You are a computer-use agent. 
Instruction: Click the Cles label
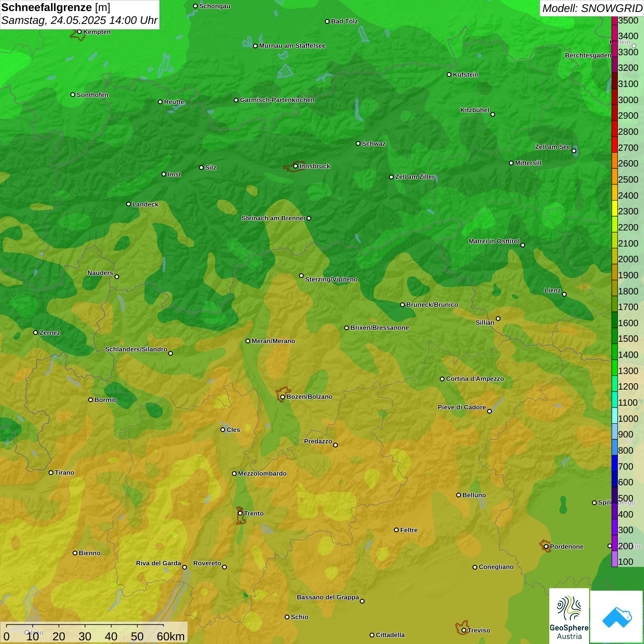point(233,430)
